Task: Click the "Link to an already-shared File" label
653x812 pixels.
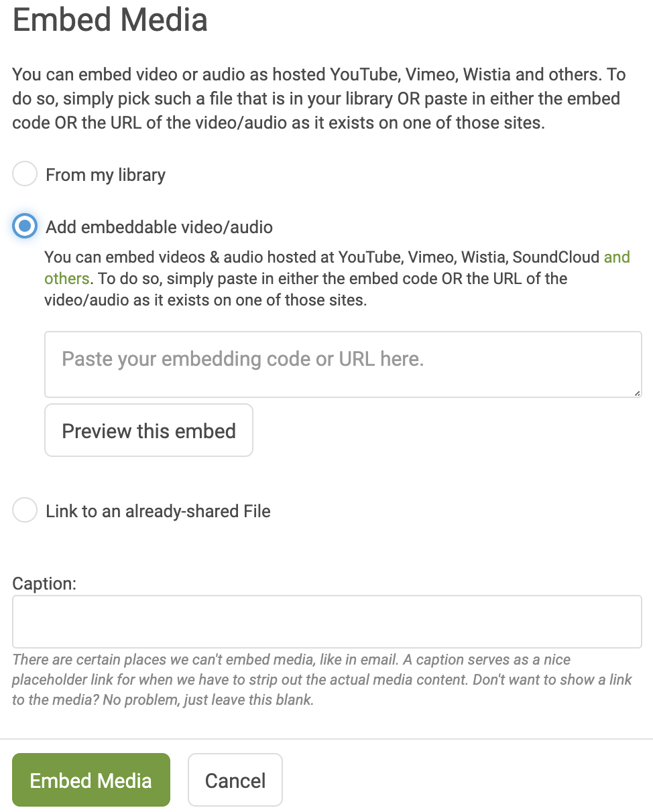Action: pos(158,511)
